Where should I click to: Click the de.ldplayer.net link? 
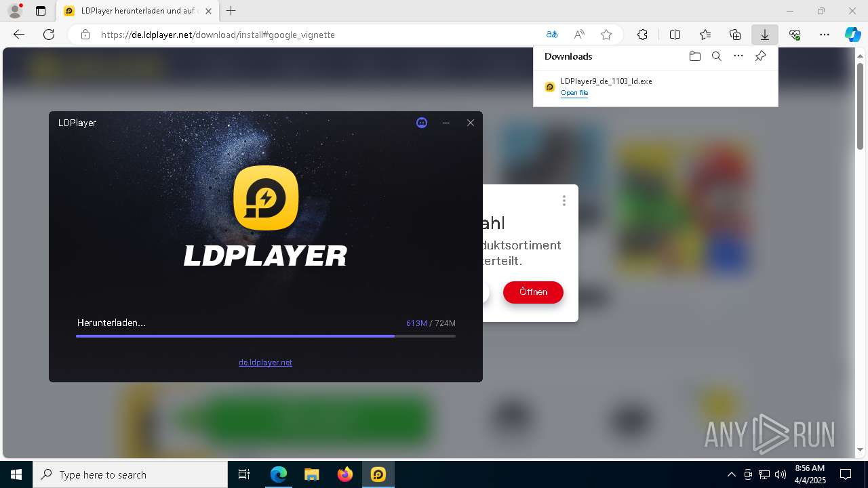point(265,363)
